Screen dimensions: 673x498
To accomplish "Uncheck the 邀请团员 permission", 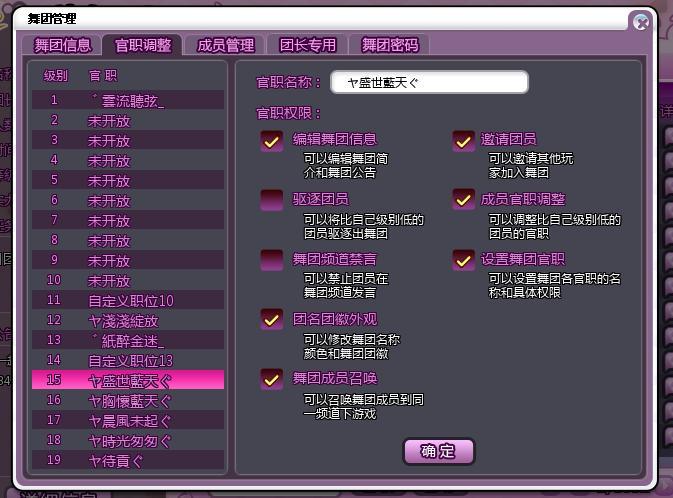I will 464,141.
